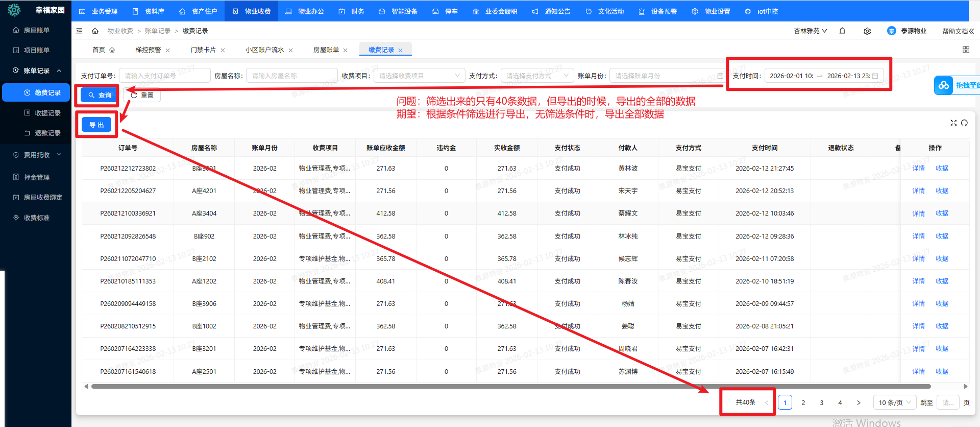
Task: Click the 查询 search button
Action: point(99,95)
